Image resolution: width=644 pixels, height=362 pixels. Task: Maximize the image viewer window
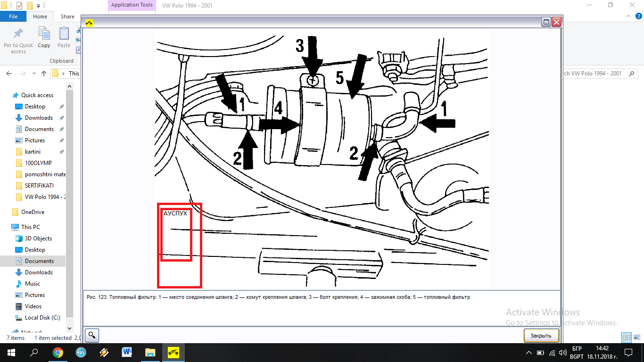click(546, 22)
